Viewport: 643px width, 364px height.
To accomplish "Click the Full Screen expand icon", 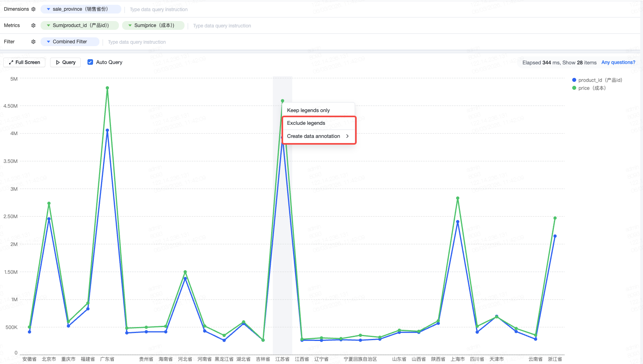I will (x=11, y=62).
